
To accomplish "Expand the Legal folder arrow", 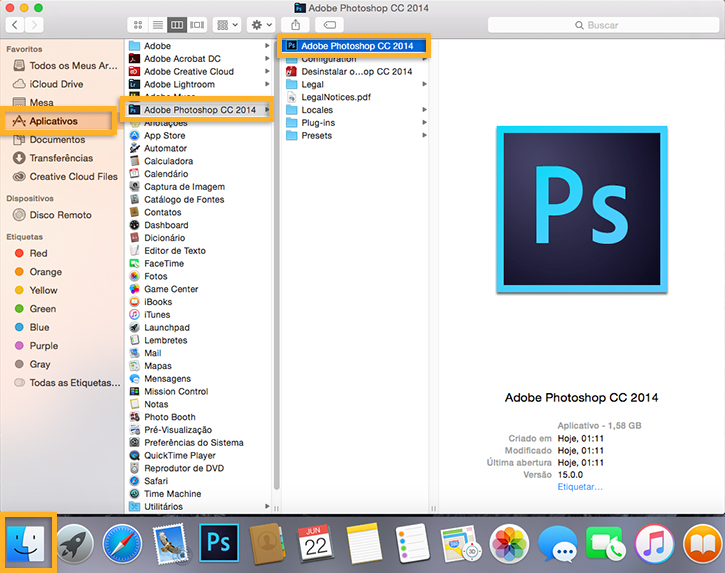I will pyautogui.click(x=424, y=84).
